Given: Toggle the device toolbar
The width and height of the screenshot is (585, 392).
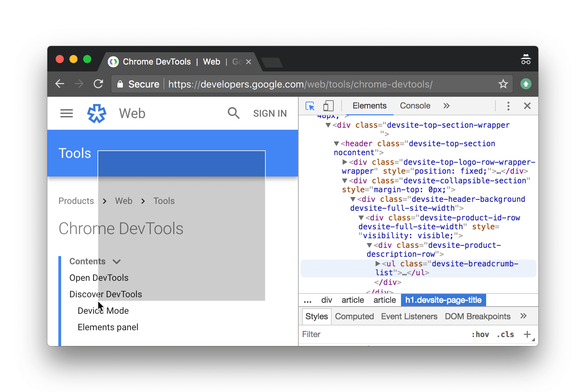Looking at the screenshot, I should click(328, 106).
